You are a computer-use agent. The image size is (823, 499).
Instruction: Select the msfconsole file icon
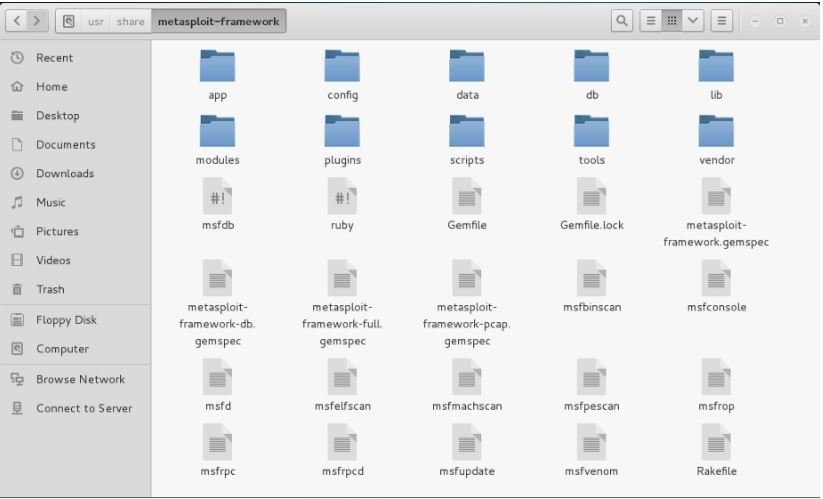click(x=716, y=278)
